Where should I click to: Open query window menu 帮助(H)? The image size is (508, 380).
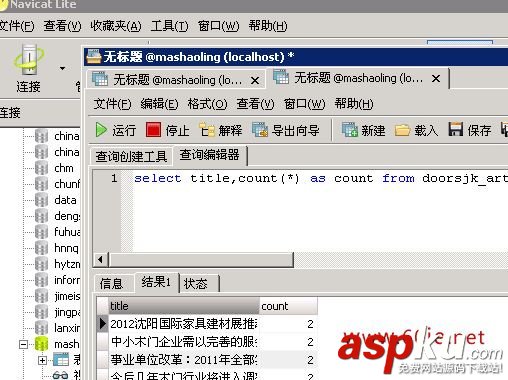354,104
